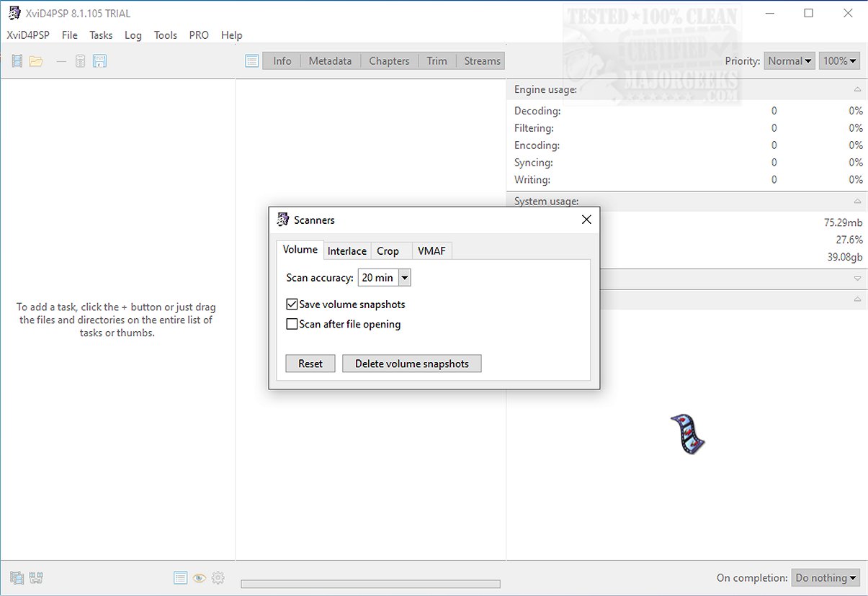The image size is (868, 596).
Task: Expand the collapsed section below System usage
Action: 857,279
